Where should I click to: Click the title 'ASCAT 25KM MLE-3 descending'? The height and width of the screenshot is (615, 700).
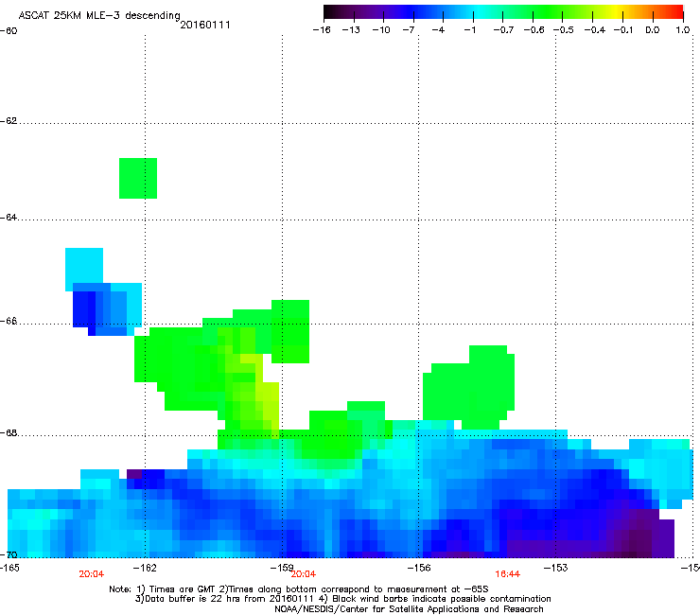(99, 15)
